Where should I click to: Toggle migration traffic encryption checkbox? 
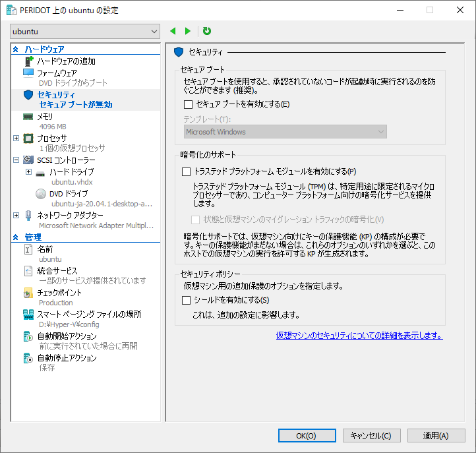(196, 220)
